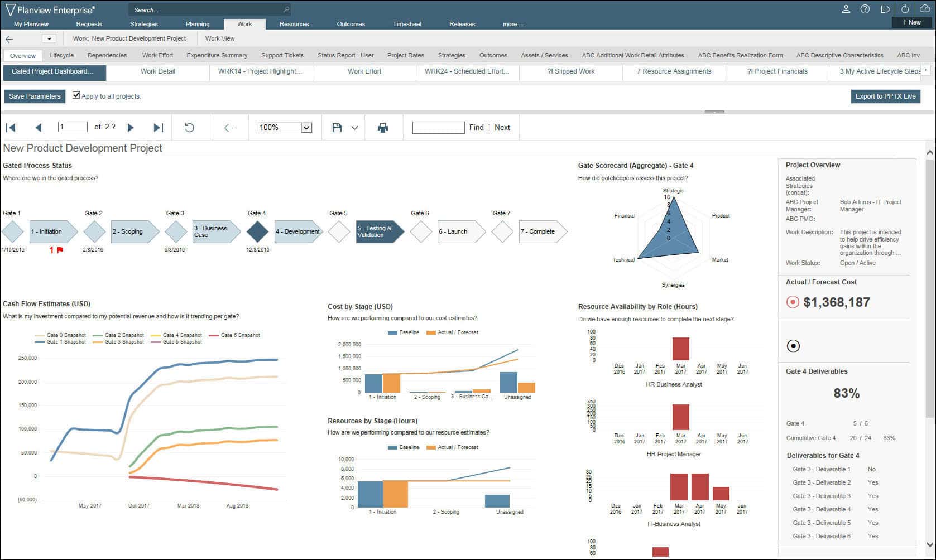Click Baseline legend swatch in Cost by Stage

click(x=393, y=332)
